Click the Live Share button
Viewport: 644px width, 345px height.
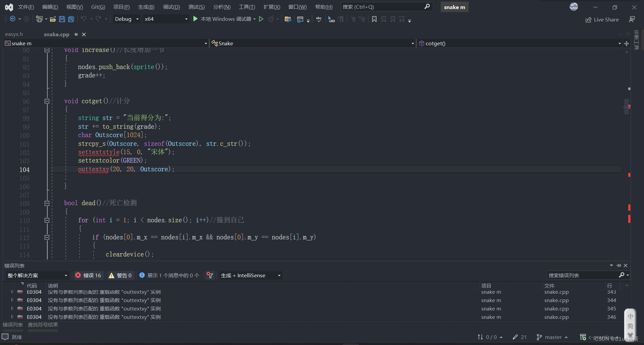[602, 19]
